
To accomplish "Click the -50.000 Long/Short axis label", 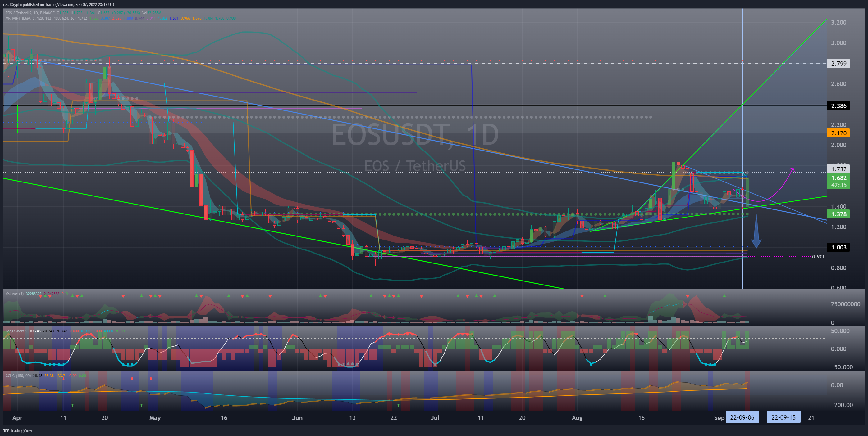I will click(x=841, y=367).
